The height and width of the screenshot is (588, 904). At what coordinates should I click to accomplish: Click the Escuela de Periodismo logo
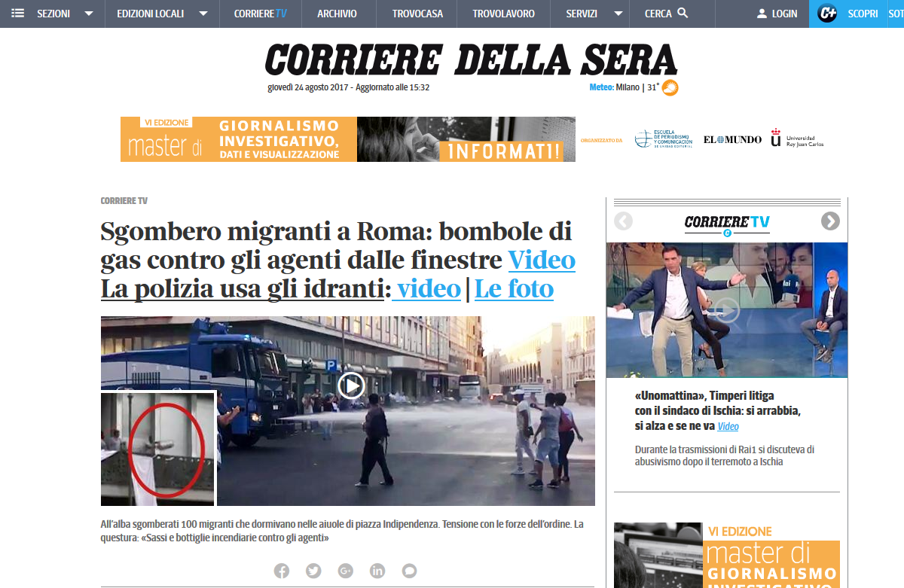pos(663,139)
